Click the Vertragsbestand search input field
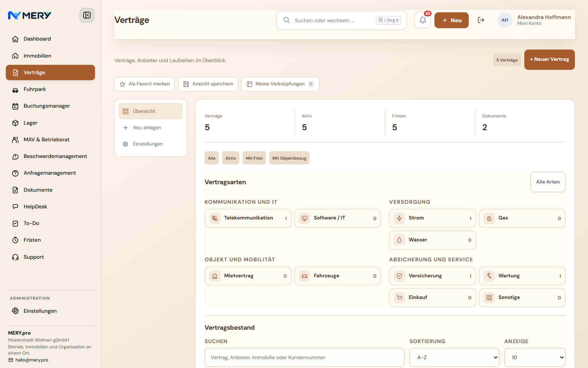This screenshot has height=368, width=588. [304, 357]
